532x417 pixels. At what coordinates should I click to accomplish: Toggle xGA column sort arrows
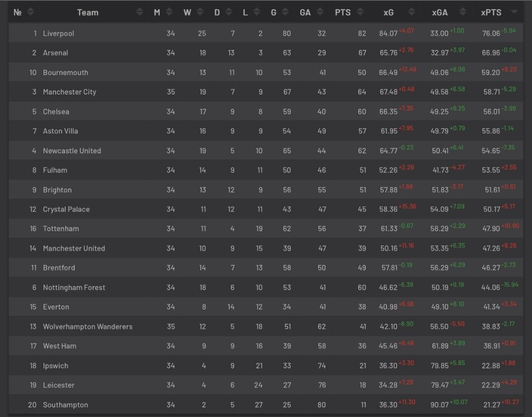pos(462,12)
